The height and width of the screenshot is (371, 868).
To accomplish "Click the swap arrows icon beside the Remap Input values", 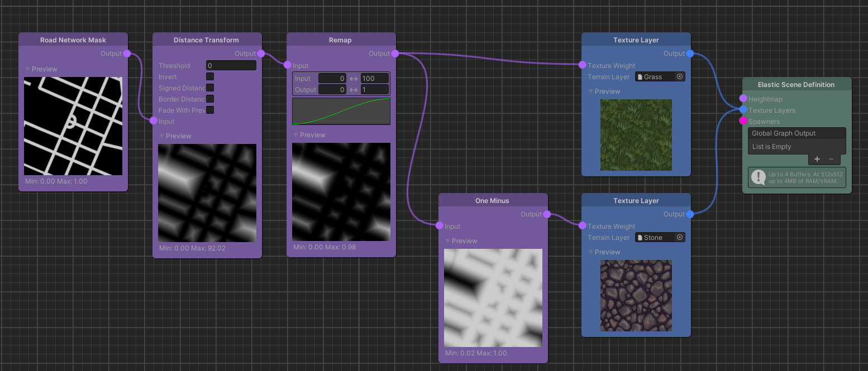I will pyautogui.click(x=354, y=78).
